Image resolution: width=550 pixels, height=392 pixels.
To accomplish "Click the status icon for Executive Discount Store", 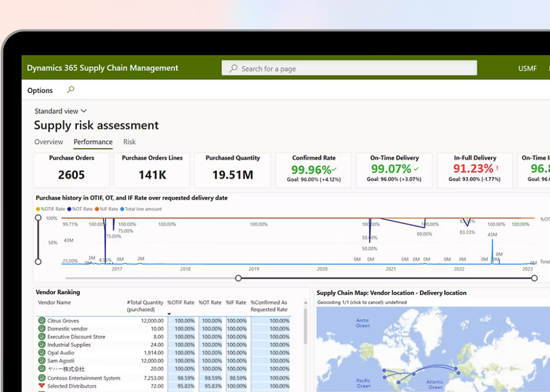I will tap(41, 337).
